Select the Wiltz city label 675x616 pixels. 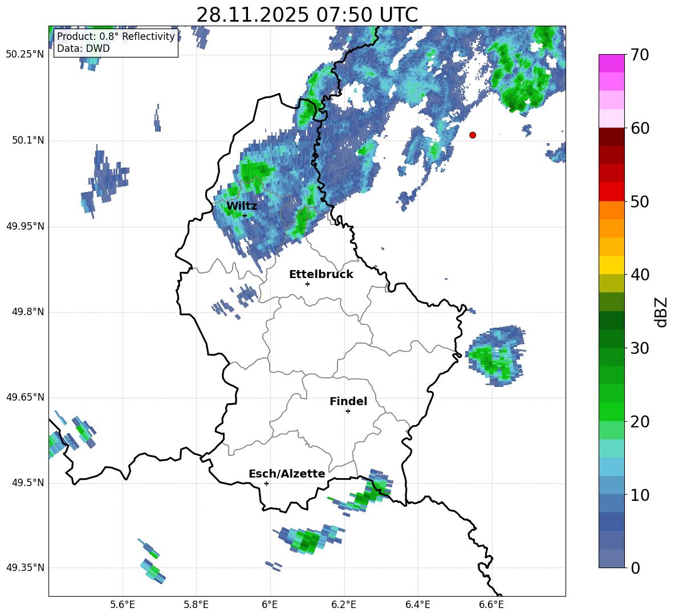point(242,206)
